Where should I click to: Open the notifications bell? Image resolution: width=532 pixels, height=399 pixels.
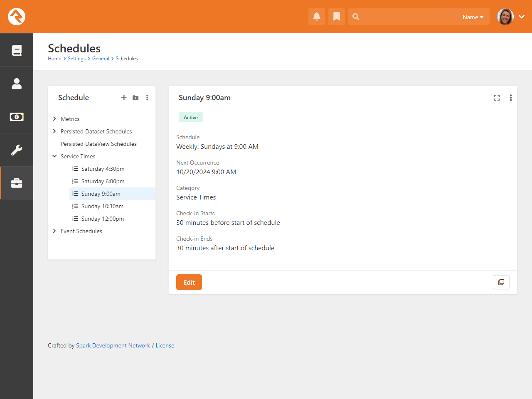(317, 17)
